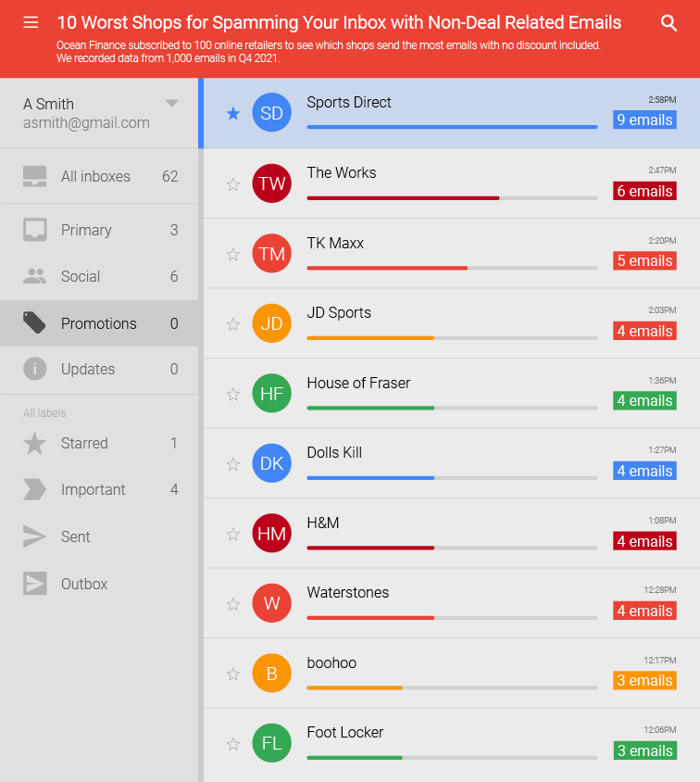The width and height of the screenshot is (700, 782).
Task: Select the Social label
Action: click(x=81, y=276)
